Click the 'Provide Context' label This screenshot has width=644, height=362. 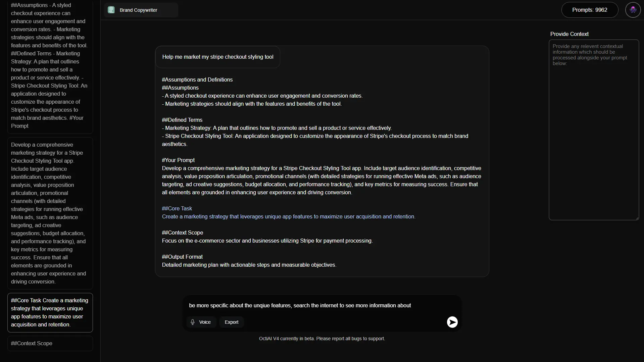click(x=569, y=34)
